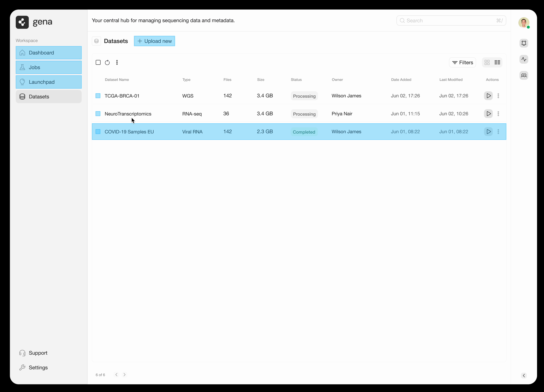Click the Upload new button
This screenshot has height=392, width=544.
click(154, 41)
